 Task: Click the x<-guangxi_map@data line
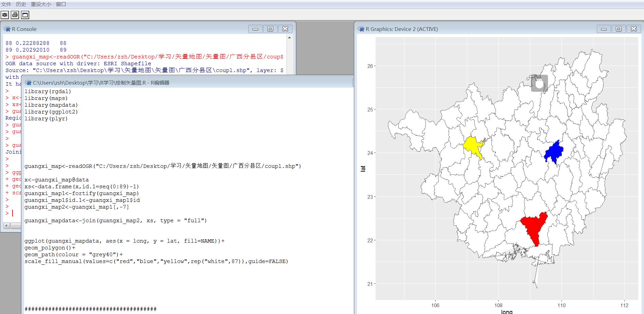point(56,180)
